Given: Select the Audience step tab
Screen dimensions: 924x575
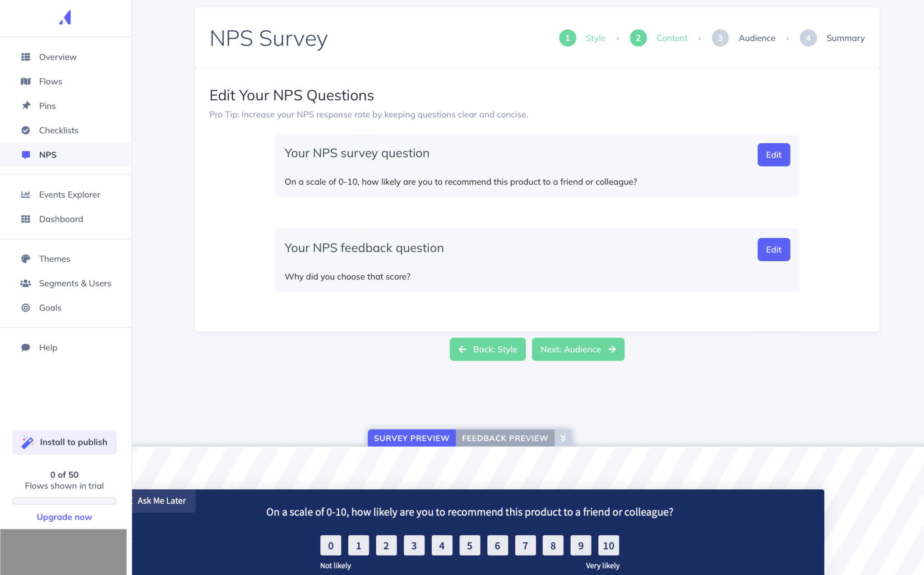Looking at the screenshot, I should pos(757,38).
